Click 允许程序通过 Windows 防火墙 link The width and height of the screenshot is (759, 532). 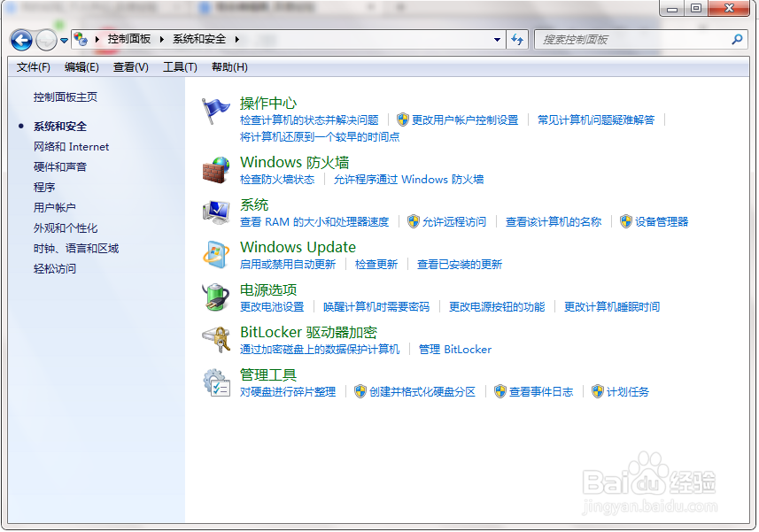coord(408,180)
